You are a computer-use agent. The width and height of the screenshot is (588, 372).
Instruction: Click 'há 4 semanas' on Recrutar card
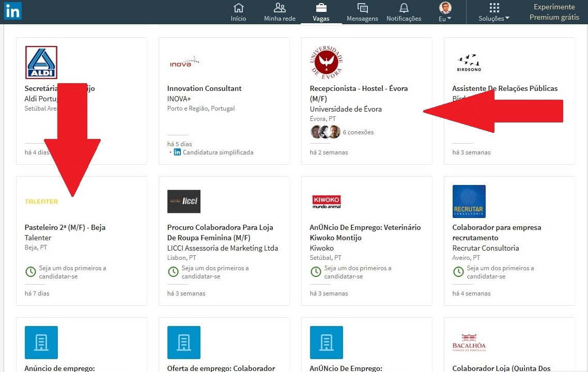coord(471,293)
